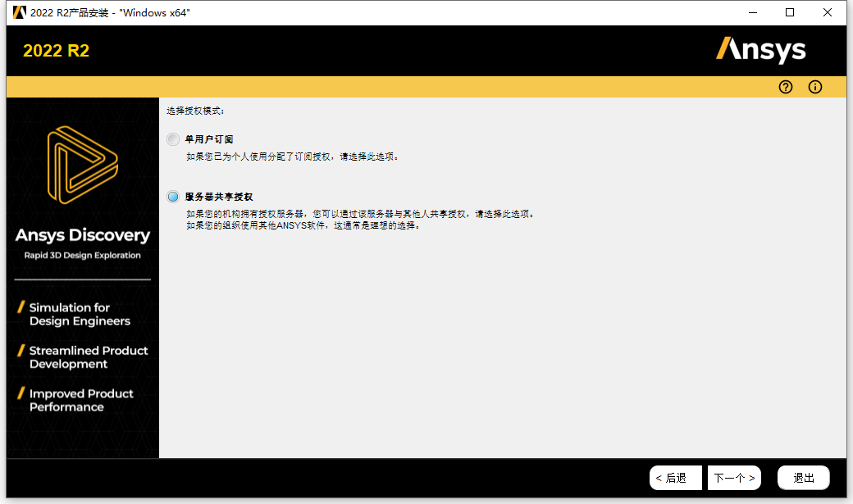Click the description line starting 如果您的机构拥有授权服务器

tap(361, 214)
